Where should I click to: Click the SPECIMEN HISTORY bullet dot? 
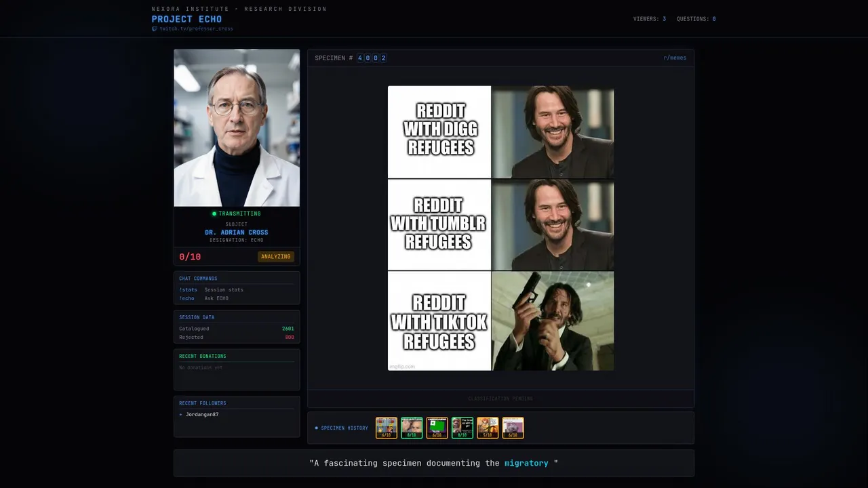coord(316,428)
